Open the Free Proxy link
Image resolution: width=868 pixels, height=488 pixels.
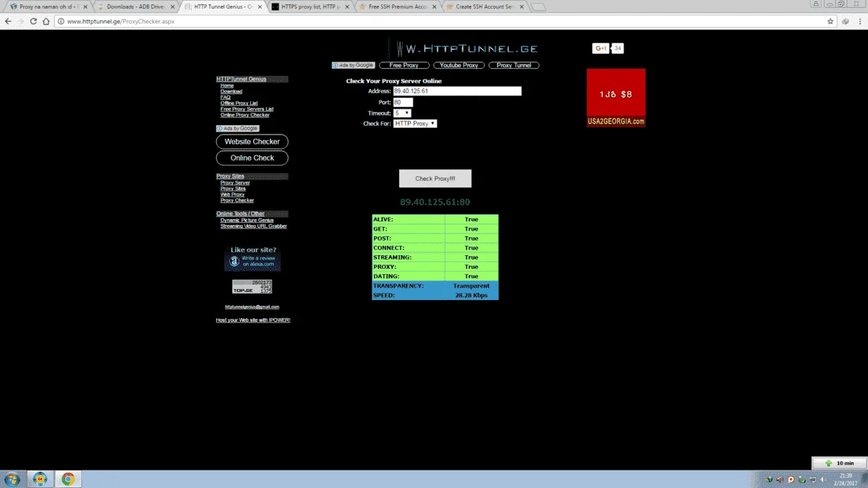pyautogui.click(x=404, y=65)
